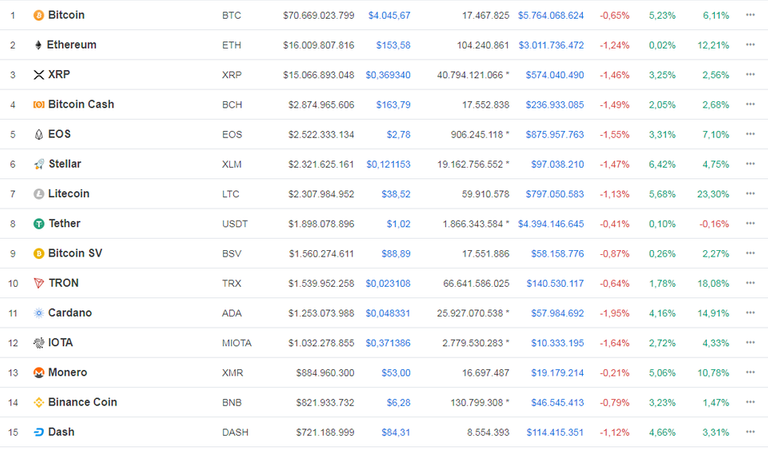Image resolution: width=768 pixels, height=449 pixels.
Task: Open the more options menu for XRP
Action: coord(750,75)
